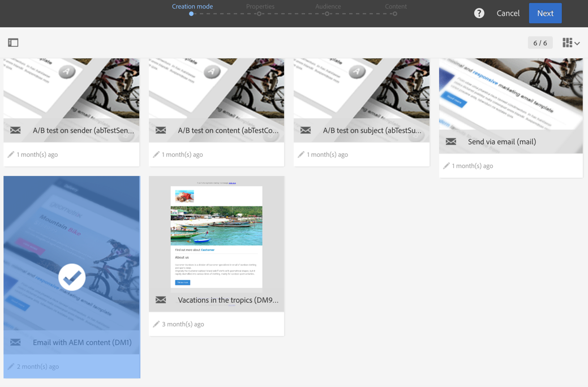Click the Next button

pos(545,12)
